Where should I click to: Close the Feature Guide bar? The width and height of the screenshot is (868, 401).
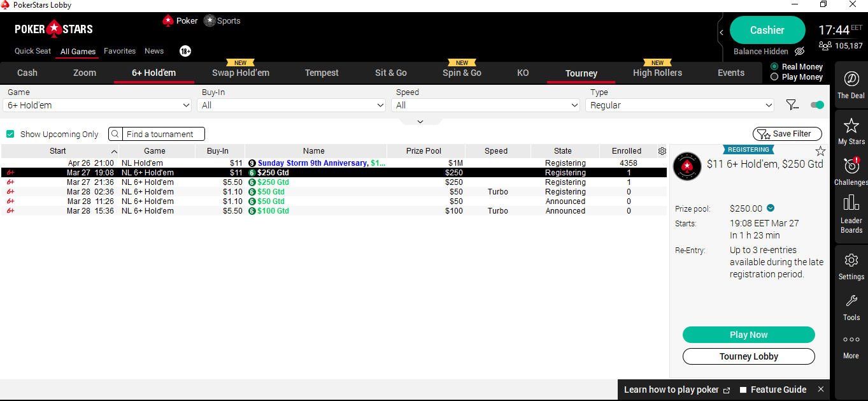(x=821, y=389)
